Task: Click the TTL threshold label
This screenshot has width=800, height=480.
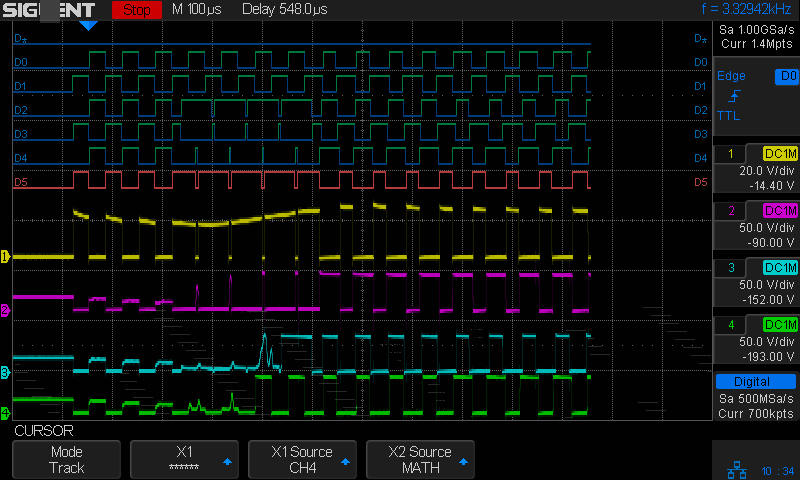Action: click(x=729, y=116)
